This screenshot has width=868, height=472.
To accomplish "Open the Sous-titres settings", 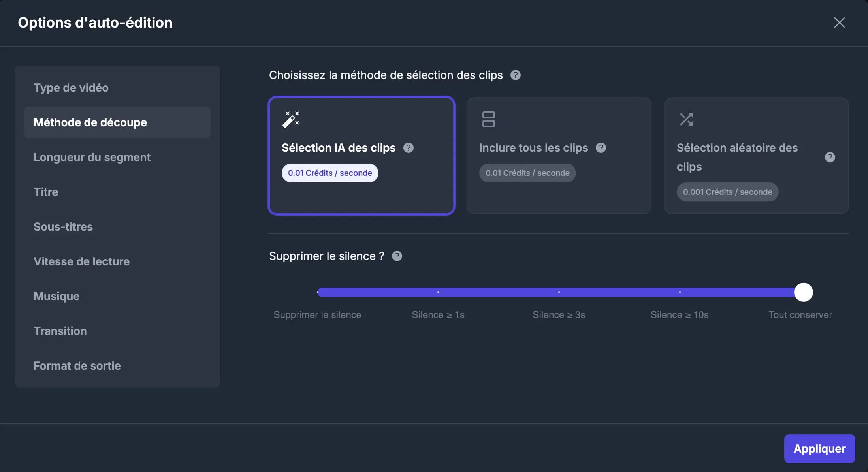I will click(63, 227).
